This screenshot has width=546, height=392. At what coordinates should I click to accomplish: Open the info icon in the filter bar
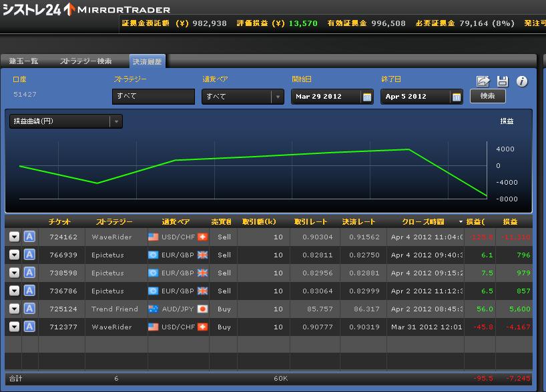tap(522, 81)
